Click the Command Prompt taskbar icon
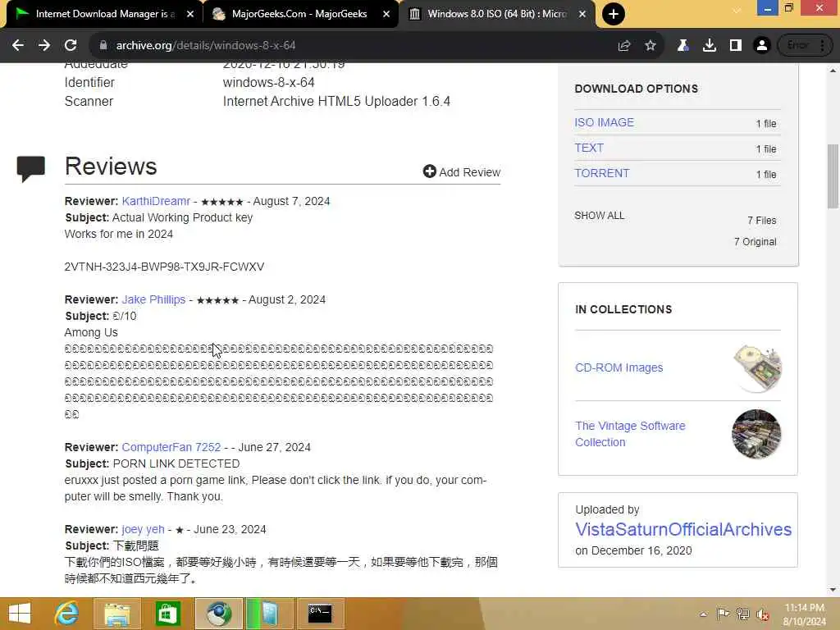 [x=320, y=614]
